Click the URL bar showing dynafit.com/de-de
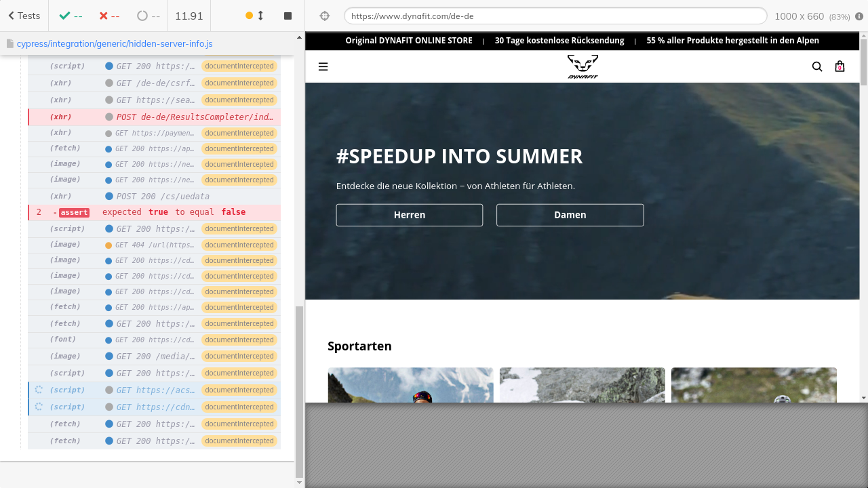This screenshot has width=868, height=488. pyautogui.click(x=555, y=16)
